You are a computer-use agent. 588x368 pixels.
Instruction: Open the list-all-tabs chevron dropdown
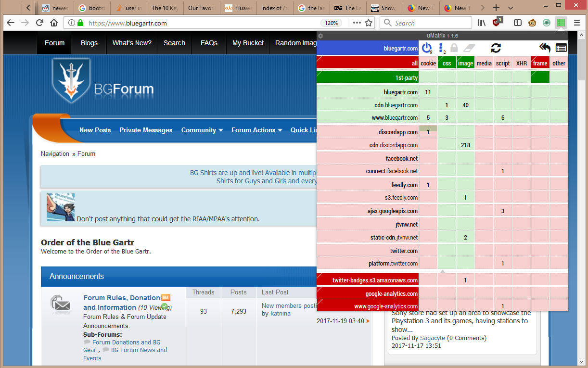click(511, 8)
